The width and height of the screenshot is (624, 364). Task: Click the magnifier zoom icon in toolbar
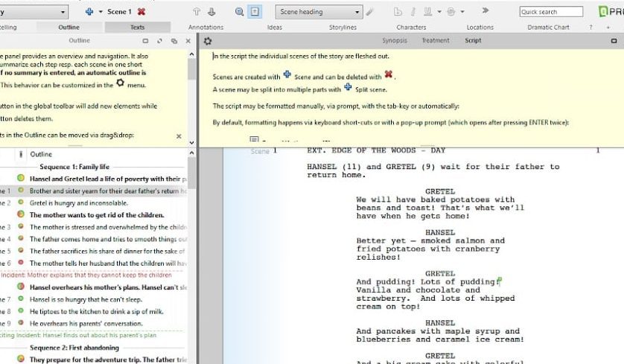point(239,12)
